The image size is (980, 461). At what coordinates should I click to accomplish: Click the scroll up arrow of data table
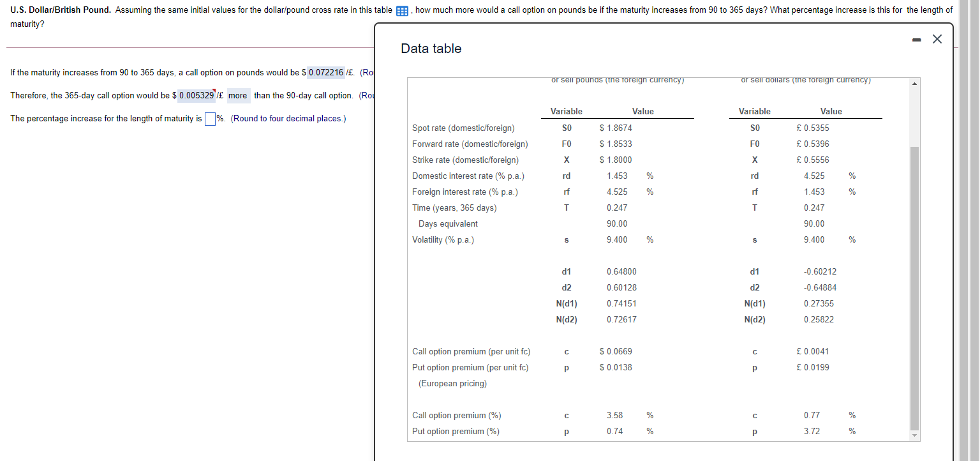coord(915,84)
